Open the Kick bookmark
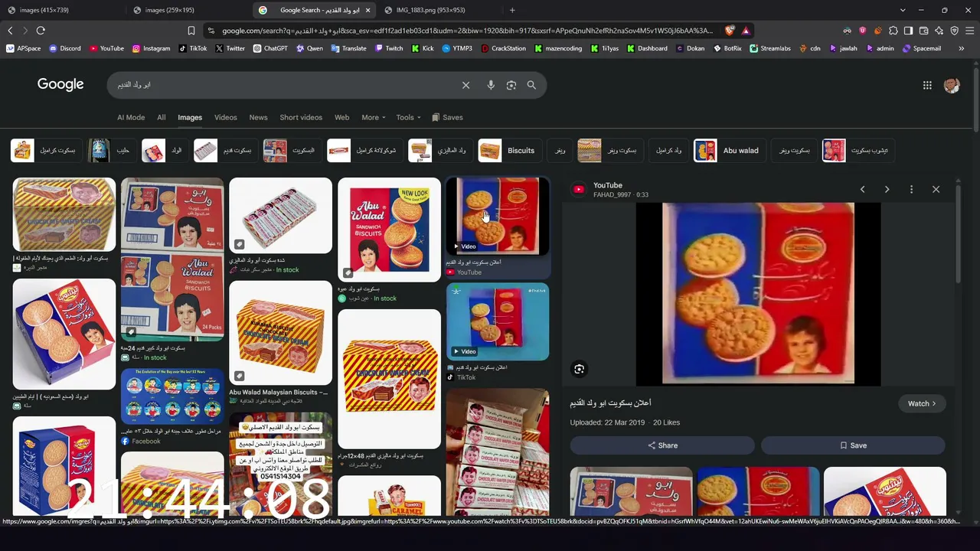This screenshot has width=980, height=551. [422, 48]
